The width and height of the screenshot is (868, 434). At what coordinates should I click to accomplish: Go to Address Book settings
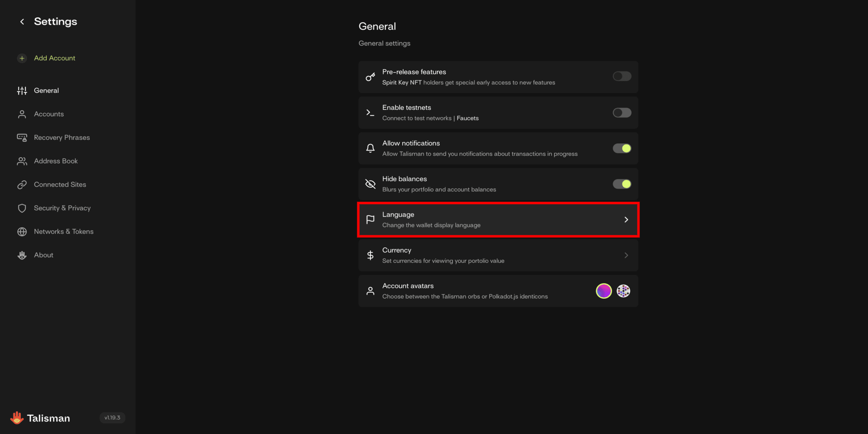[x=55, y=161]
